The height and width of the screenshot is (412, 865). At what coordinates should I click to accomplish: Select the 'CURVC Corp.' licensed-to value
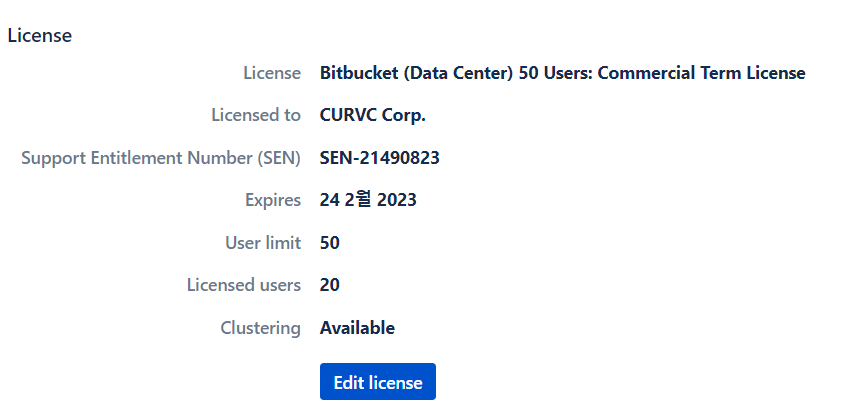point(373,115)
